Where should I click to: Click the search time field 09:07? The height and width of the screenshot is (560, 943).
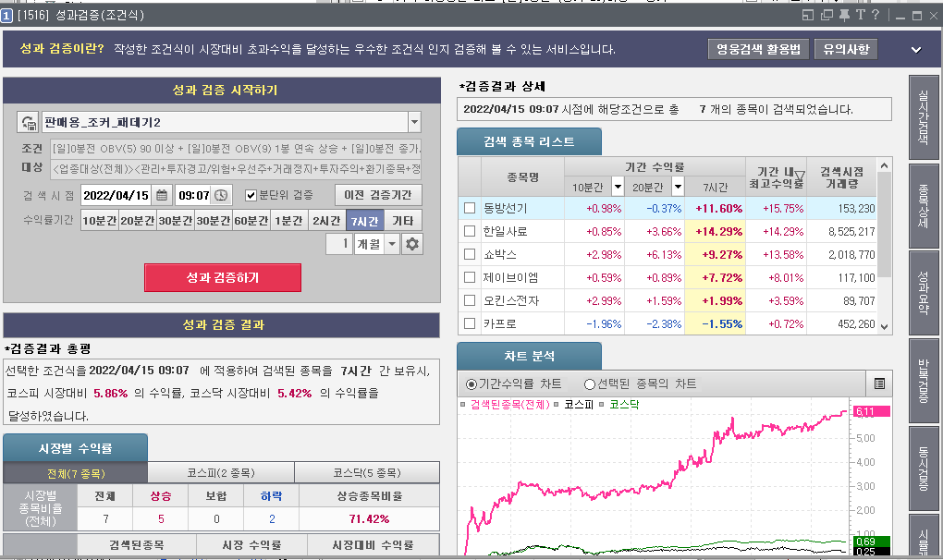pos(193,195)
